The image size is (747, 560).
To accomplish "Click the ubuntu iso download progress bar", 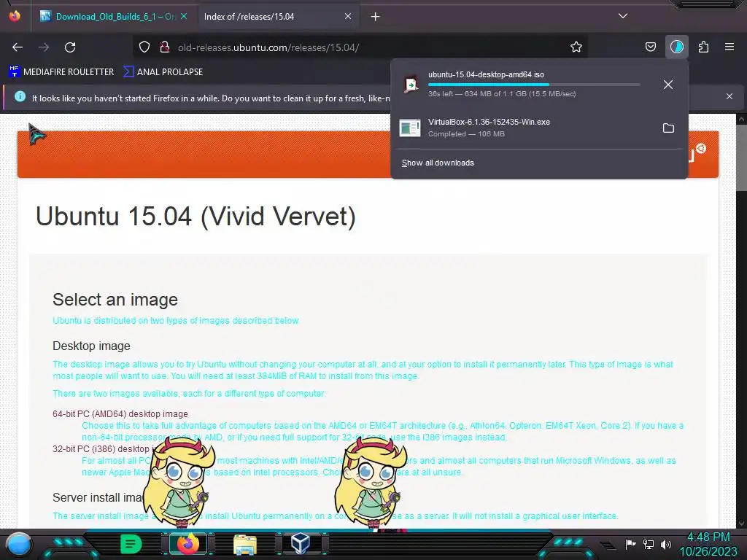I will pyautogui.click(x=533, y=85).
